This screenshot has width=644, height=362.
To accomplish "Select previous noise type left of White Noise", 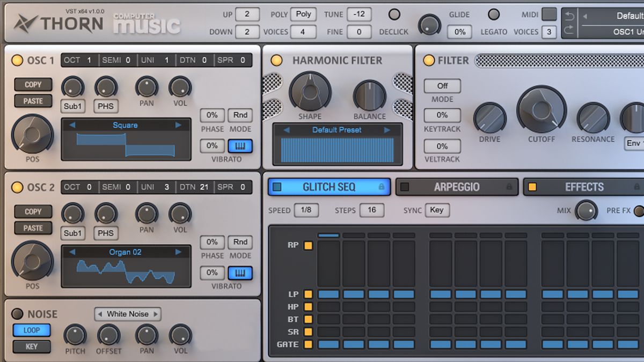I will tap(100, 314).
